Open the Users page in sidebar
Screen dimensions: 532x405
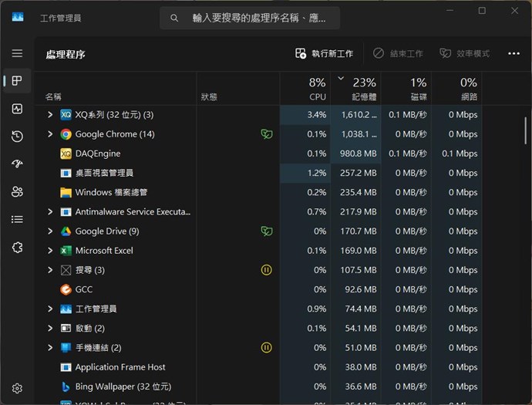(x=17, y=192)
